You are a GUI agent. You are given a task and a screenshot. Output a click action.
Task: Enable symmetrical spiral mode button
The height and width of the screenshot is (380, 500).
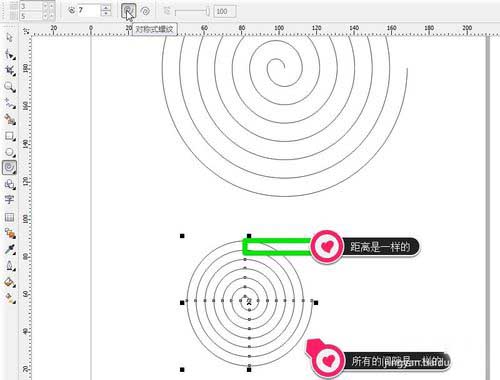(128, 11)
